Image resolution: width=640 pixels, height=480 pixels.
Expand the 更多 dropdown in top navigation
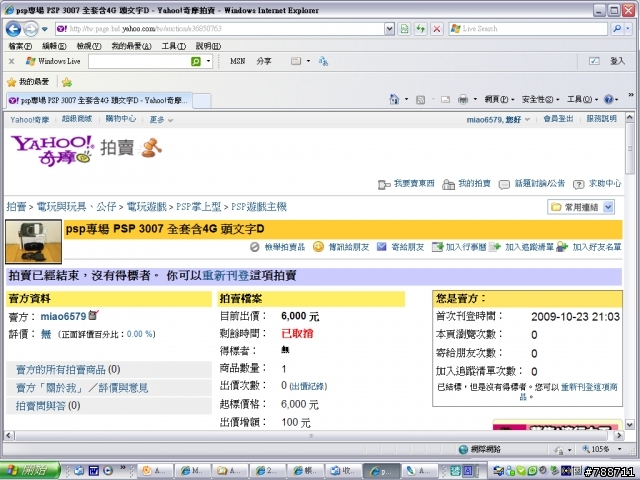click(161, 120)
